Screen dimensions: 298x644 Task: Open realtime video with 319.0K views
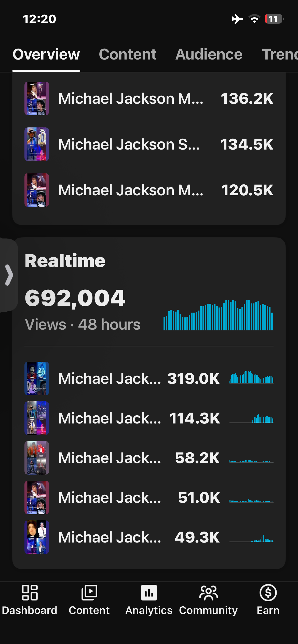pyautogui.click(x=149, y=378)
